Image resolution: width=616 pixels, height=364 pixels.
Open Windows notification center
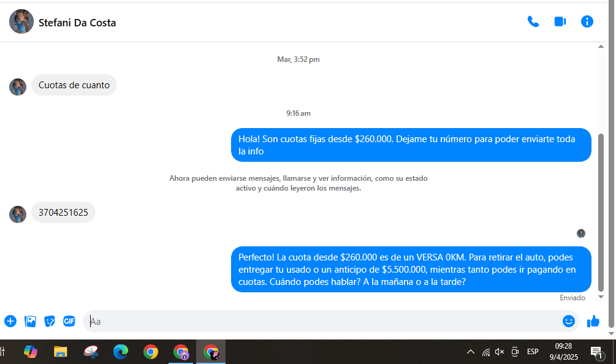(x=596, y=352)
